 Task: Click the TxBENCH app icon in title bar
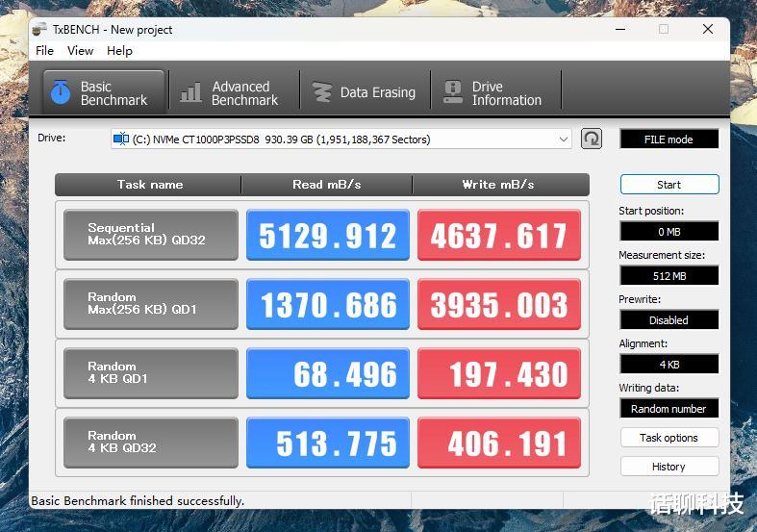click(39, 30)
